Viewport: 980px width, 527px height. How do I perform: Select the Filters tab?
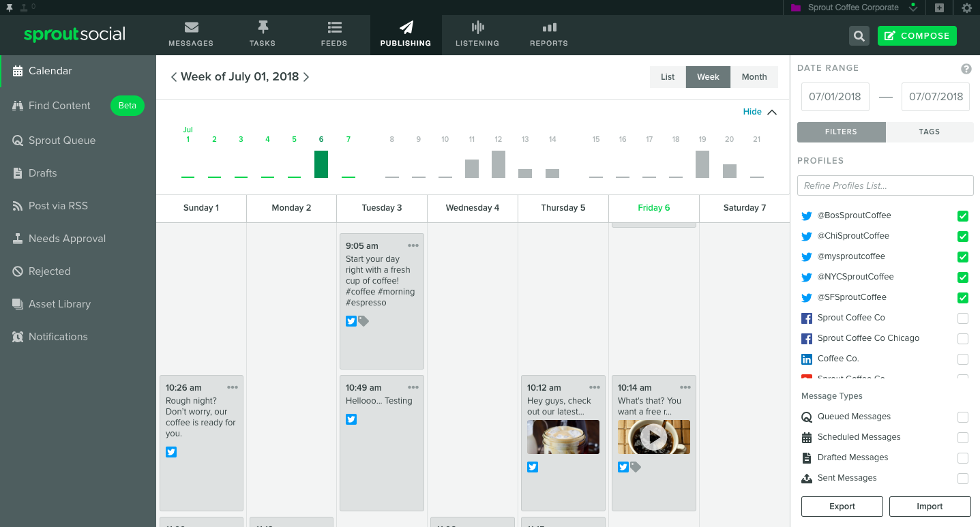pyautogui.click(x=841, y=132)
